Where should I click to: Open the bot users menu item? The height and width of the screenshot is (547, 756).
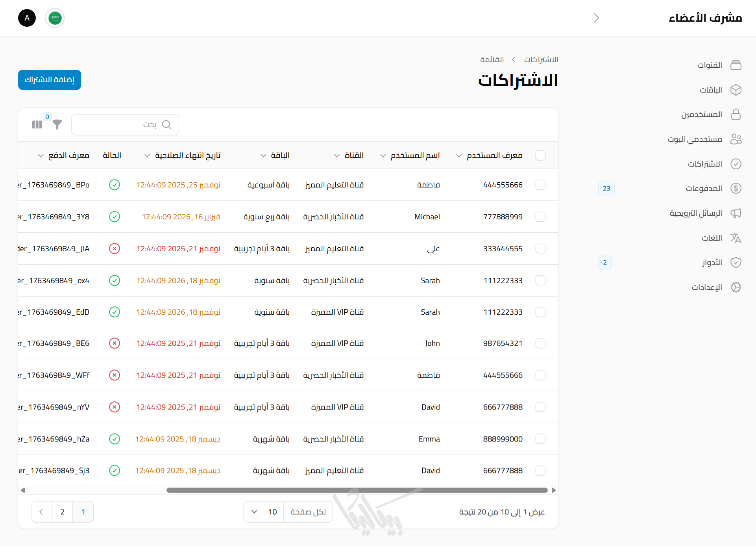click(695, 139)
